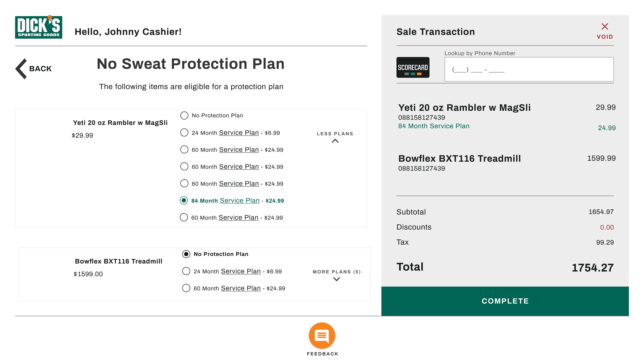Open Service Plan link on Bowflex 24 Month
Image resolution: width=644 pixels, height=362 pixels.
tap(241, 271)
